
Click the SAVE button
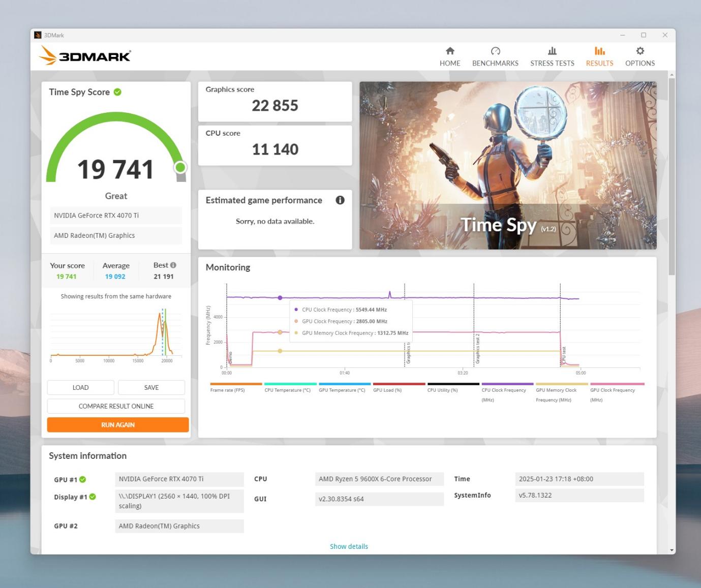151,387
